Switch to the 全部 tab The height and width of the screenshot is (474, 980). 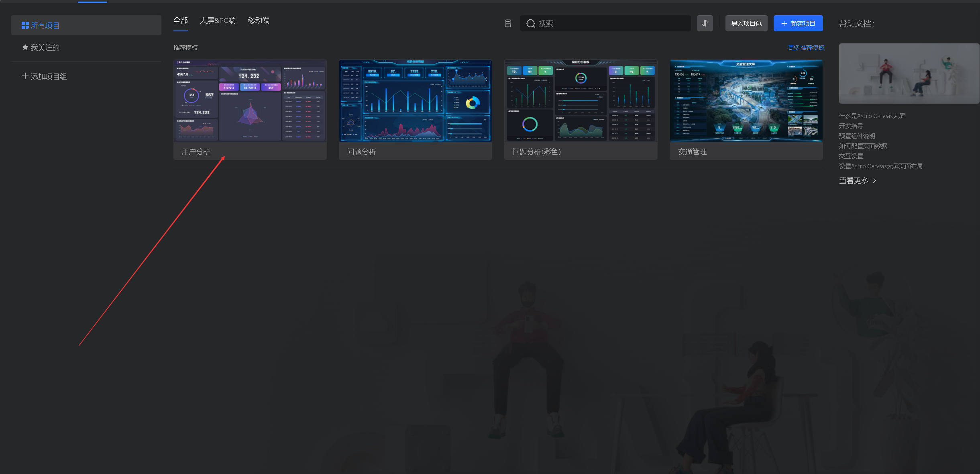tap(180, 20)
